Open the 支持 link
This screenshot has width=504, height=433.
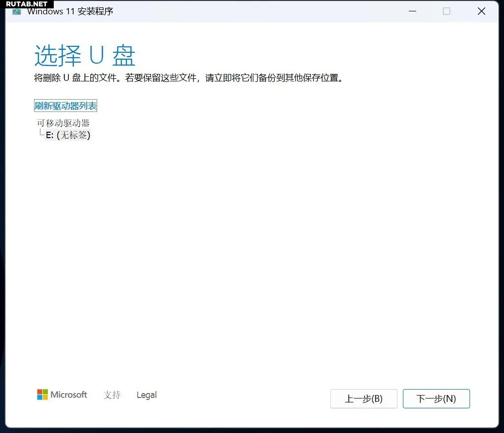[x=112, y=395]
